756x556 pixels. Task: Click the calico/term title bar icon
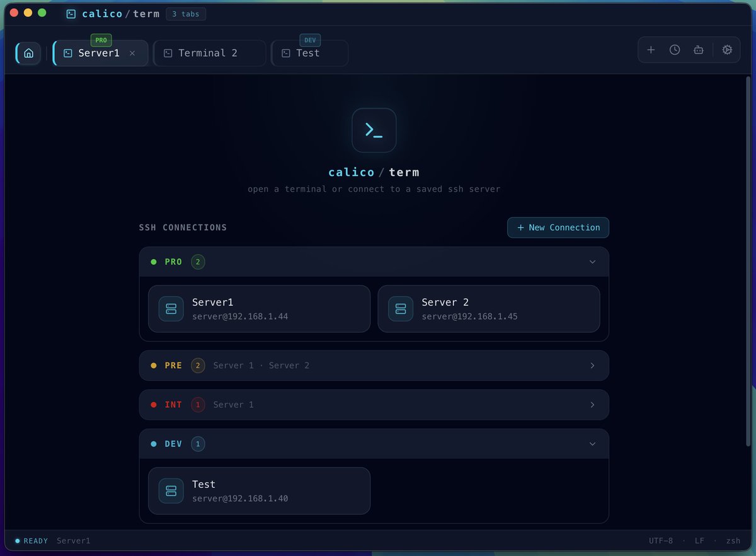coord(71,14)
